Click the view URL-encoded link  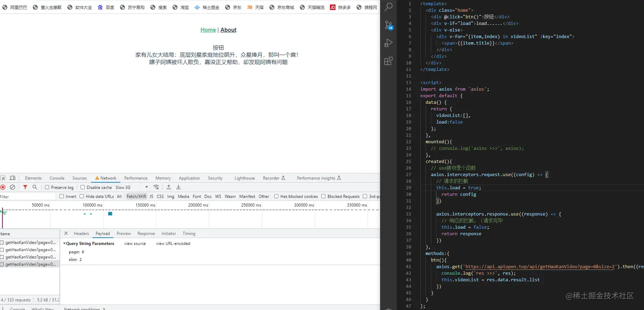pos(173,244)
